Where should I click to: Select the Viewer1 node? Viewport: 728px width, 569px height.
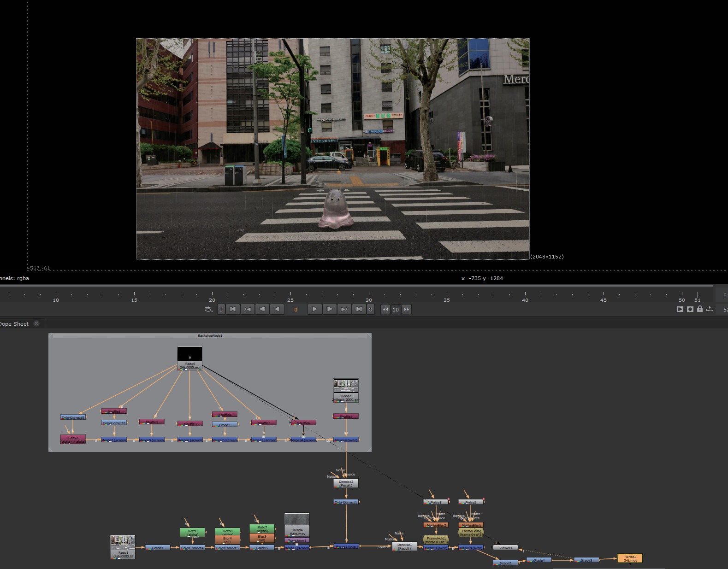[505, 548]
